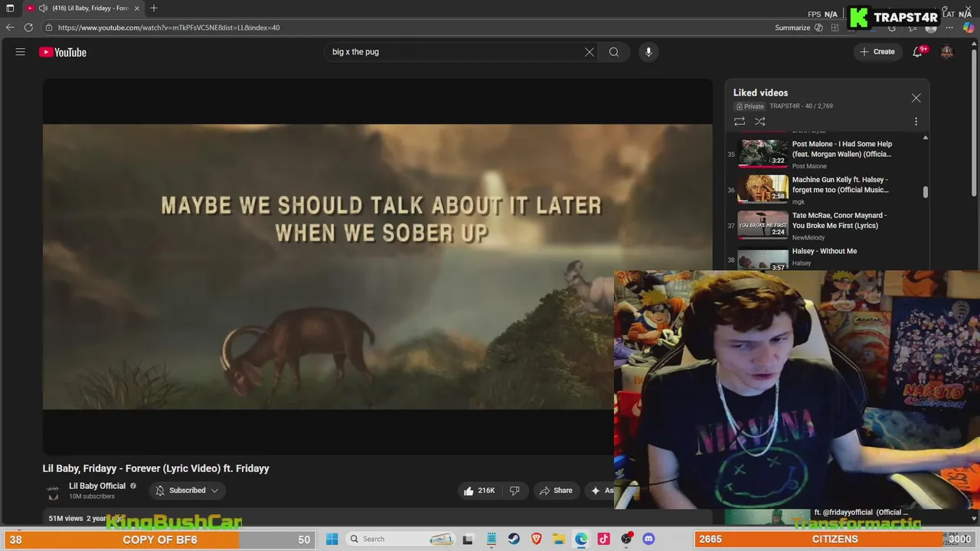The width and height of the screenshot is (980, 551).
Task: Go to the YouTube home logo
Action: pos(63,52)
